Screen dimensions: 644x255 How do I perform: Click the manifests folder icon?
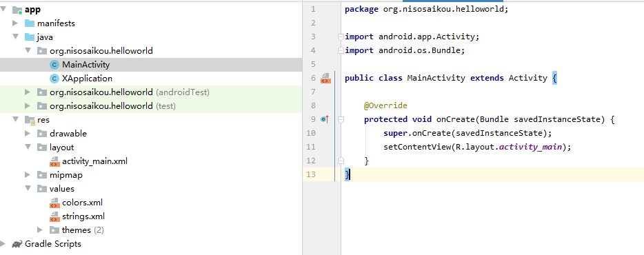pyautogui.click(x=30, y=23)
